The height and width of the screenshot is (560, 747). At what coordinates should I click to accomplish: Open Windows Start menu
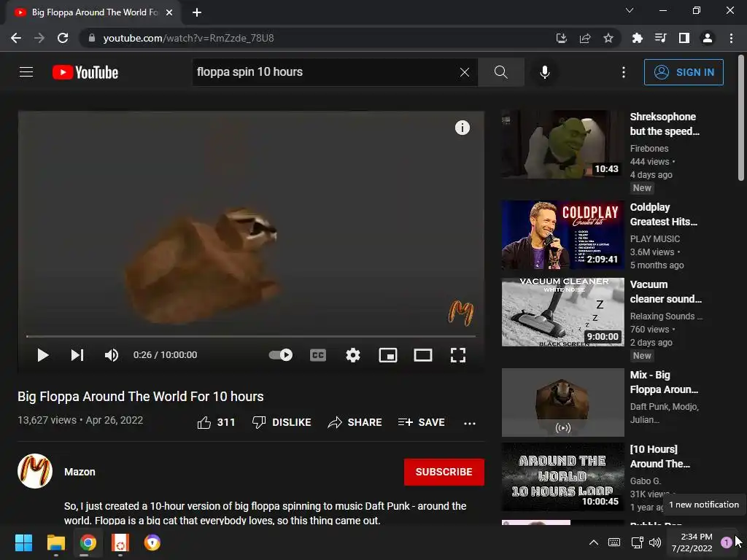(x=23, y=542)
